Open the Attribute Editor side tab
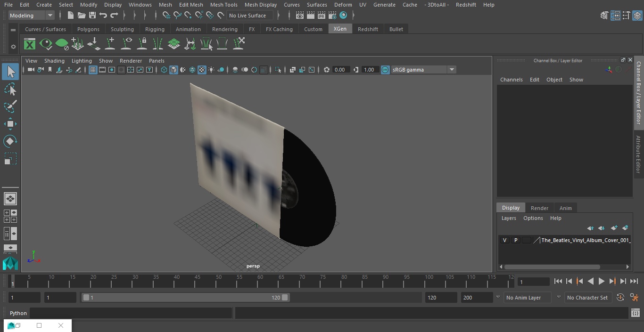 638,154
